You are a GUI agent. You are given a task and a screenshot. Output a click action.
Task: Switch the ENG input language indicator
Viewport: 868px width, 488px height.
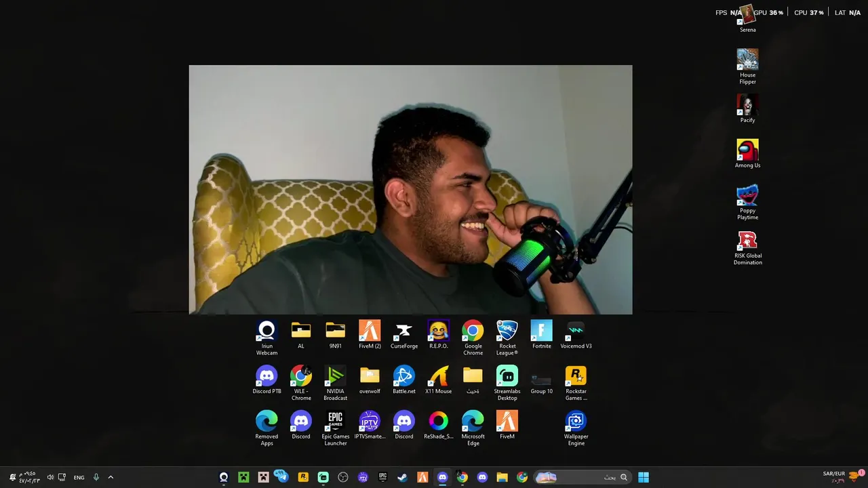coord(79,477)
